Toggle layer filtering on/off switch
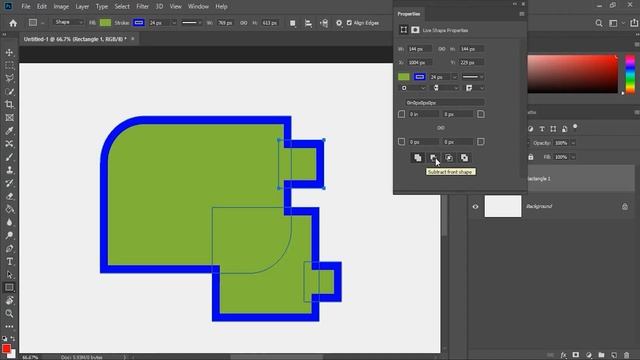 point(575,127)
